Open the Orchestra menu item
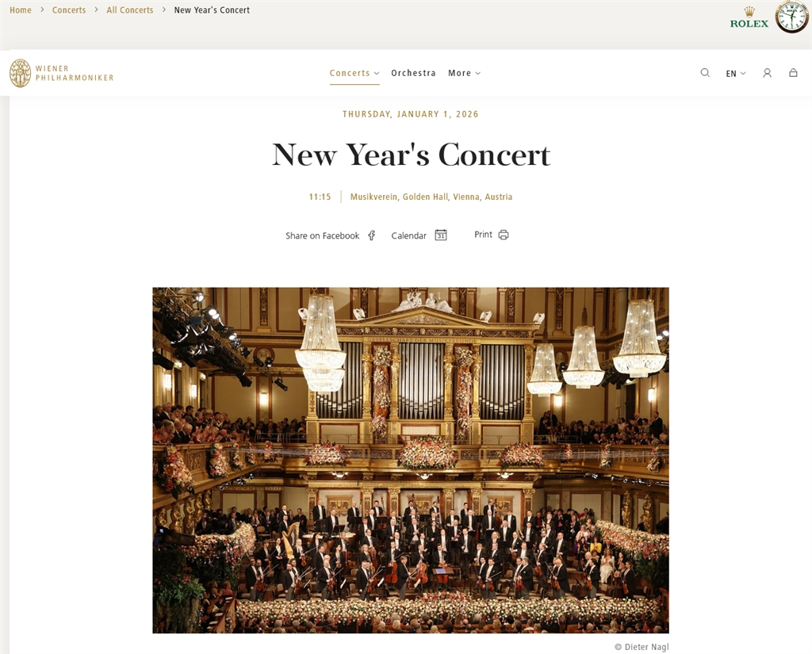812x654 pixels. pos(413,73)
